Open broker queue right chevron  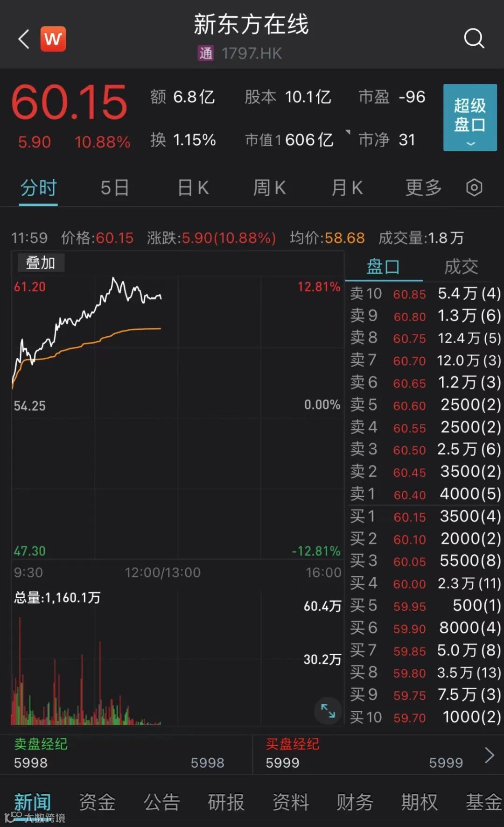(x=489, y=755)
